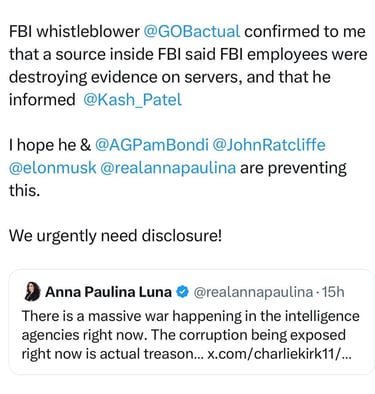Tap the @AGPamBondi mention
Image resolution: width=375 pixels, height=394 pixels.
(x=152, y=145)
